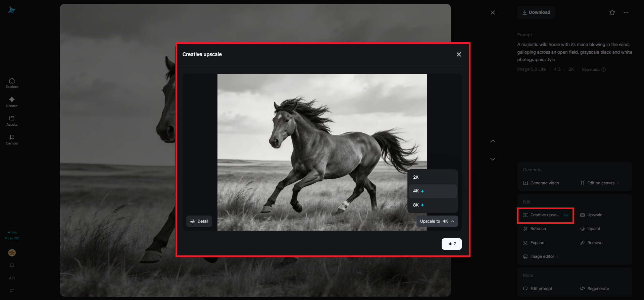
Task: Open the Canvas workspace
Action: 12,140
